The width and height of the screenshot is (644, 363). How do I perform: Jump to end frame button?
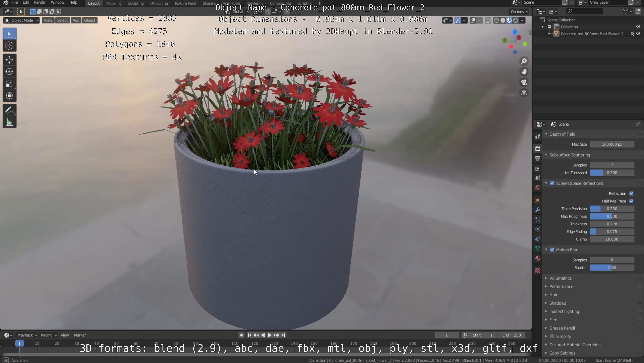point(283,335)
